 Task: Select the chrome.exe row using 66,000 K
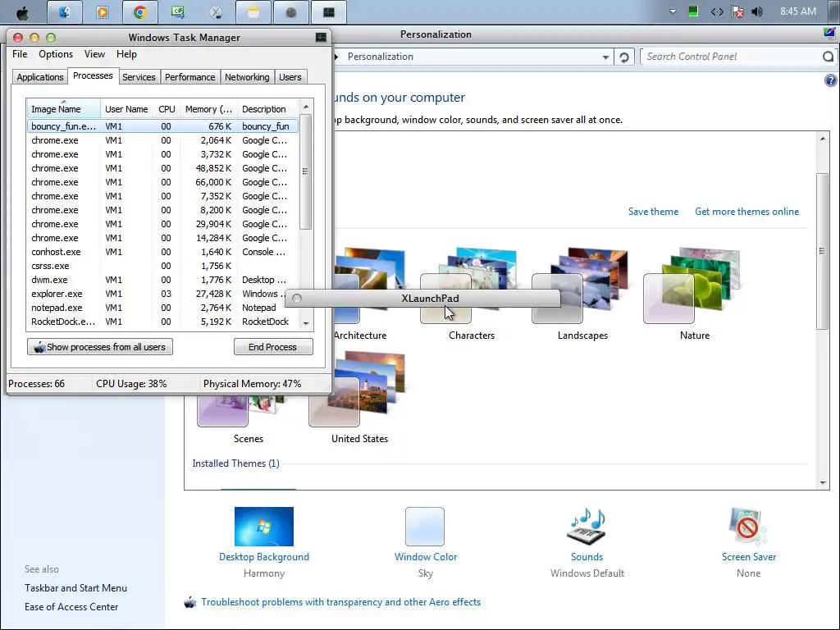[163, 182]
